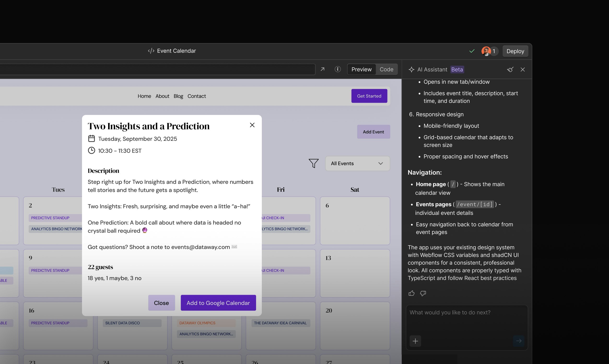The height and width of the screenshot is (364, 609).
Task: Click Add to Google Calendar
Action: [218, 303]
